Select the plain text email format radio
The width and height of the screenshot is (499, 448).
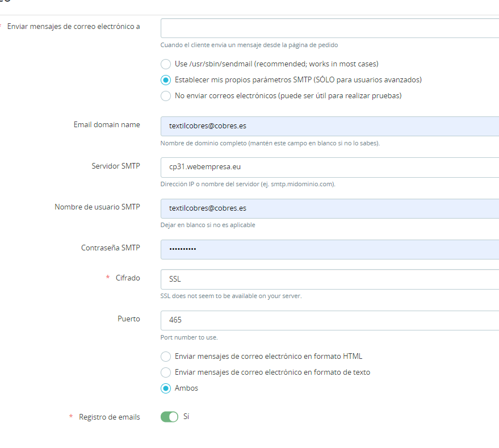(x=166, y=372)
